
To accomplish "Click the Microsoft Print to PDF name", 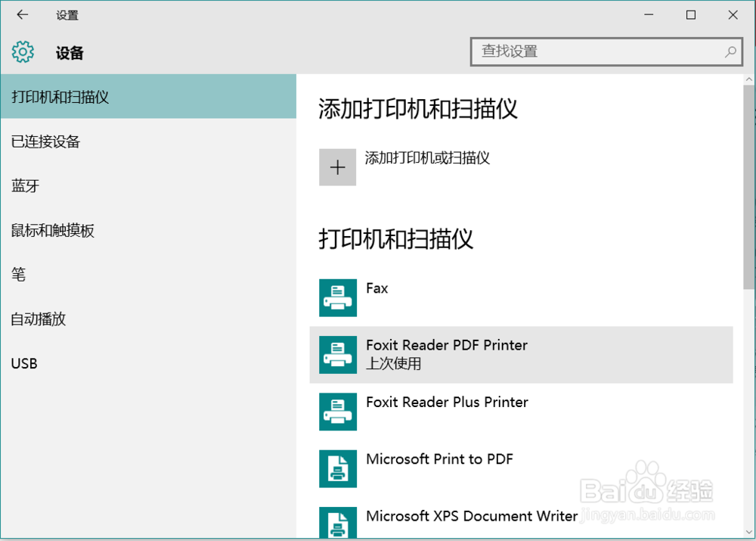I will [x=440, y=459].
